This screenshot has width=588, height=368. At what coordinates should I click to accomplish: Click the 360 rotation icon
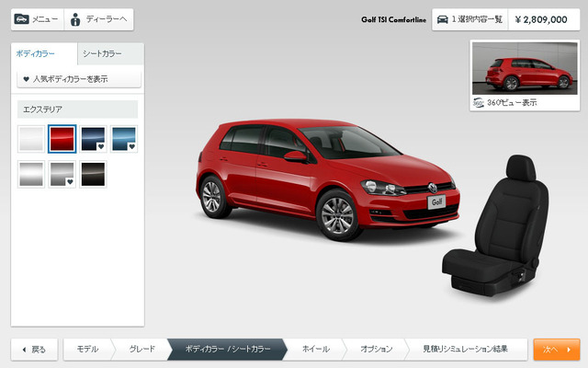click(478, 102)
